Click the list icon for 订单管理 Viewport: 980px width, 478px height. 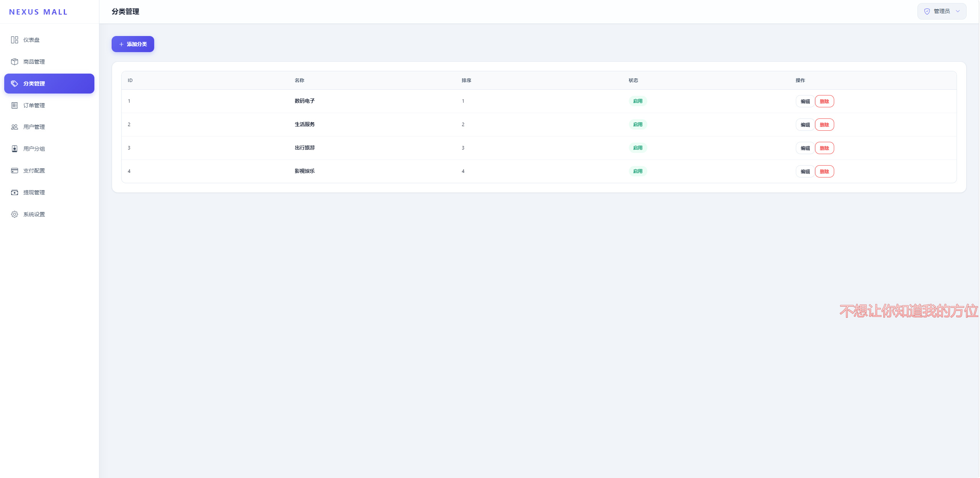point(15,105)
